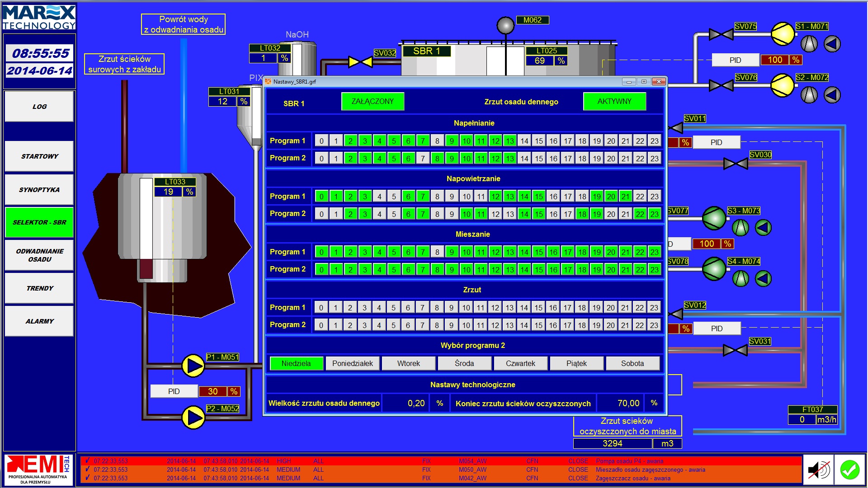Viewport: 868px width, 488px height.
Task: Click the S3 - M073 green blower icon
Action: [714, 218]
